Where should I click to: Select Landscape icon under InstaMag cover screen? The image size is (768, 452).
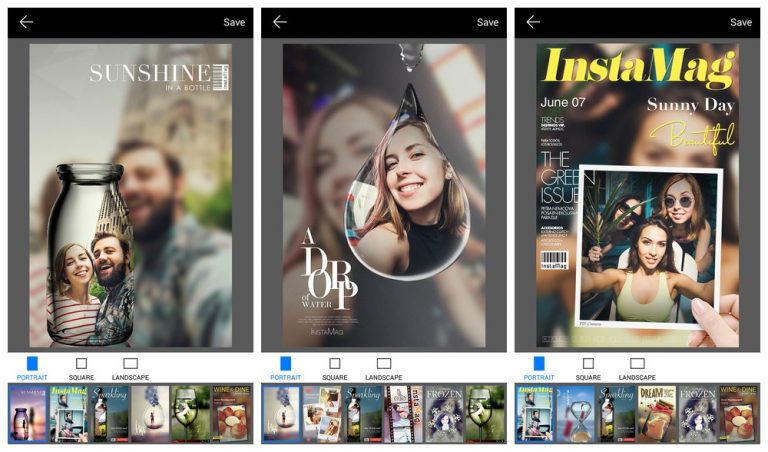[637, 363]
